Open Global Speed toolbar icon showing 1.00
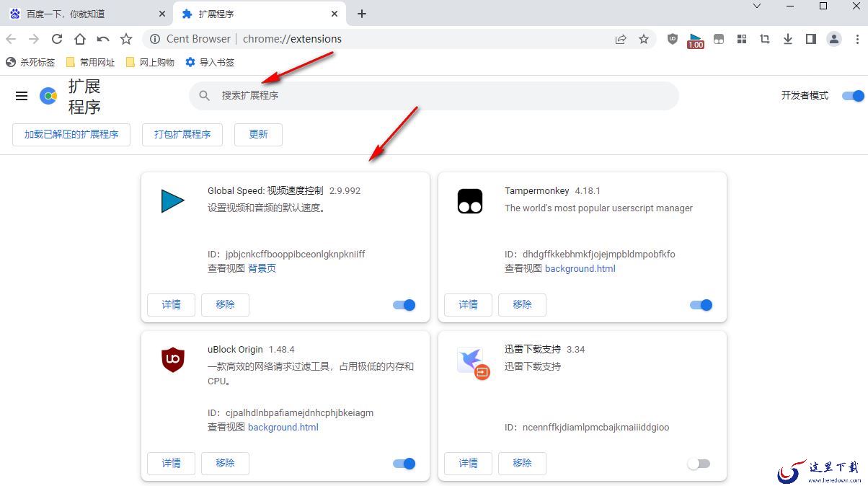This screenshot has height=486, width=868. point(696,40)
